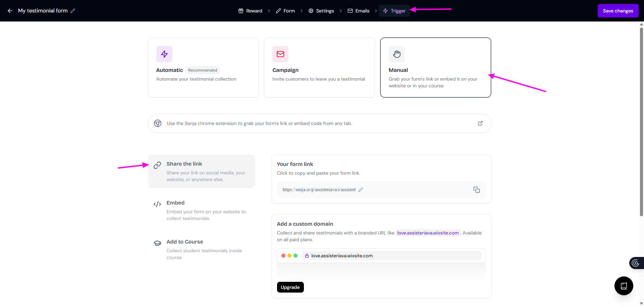Click the Upgrade button
The height and width of the screenshot is (306, 644).
tap(290, 287)
